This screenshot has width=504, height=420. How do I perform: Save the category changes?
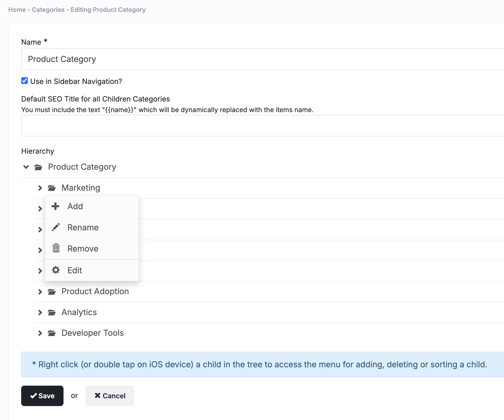(42, 396)
